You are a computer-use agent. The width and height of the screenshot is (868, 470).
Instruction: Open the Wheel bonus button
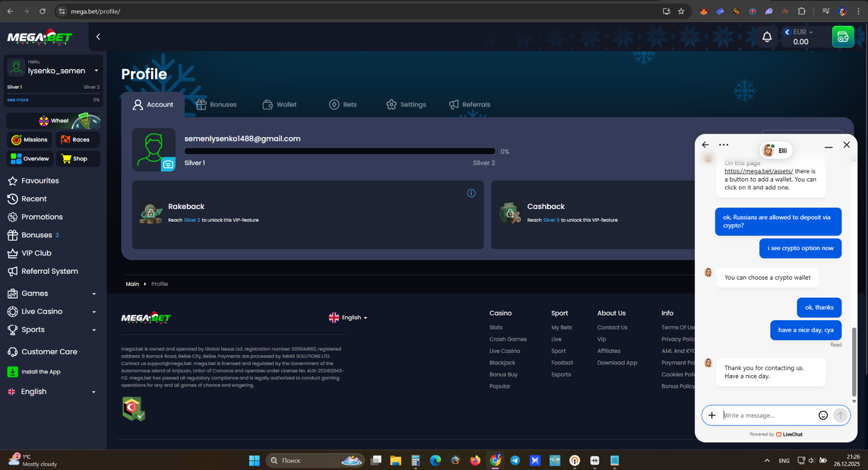(x=54, y=120)
